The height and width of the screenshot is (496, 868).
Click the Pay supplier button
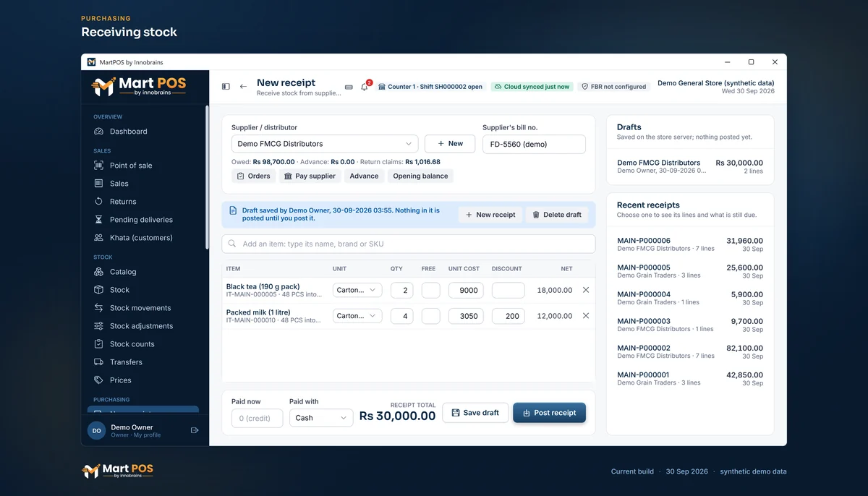[x=310, y=176]
